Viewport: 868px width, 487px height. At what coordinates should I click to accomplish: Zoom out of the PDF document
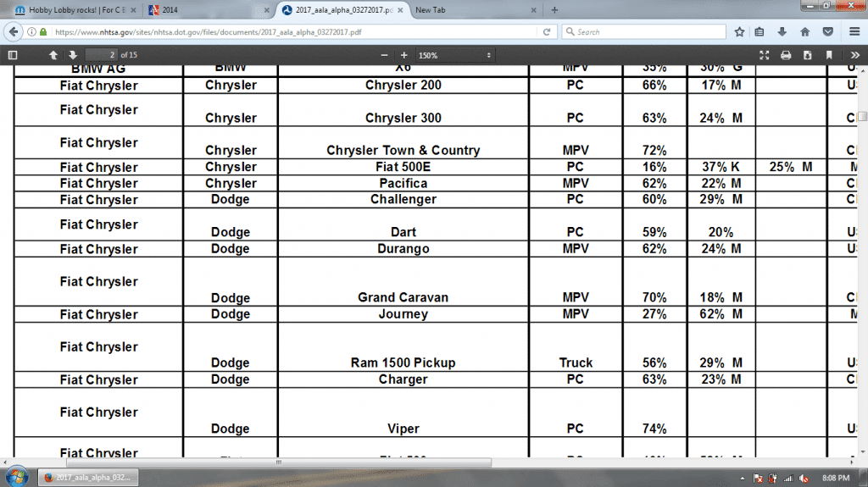coord(384,55)
